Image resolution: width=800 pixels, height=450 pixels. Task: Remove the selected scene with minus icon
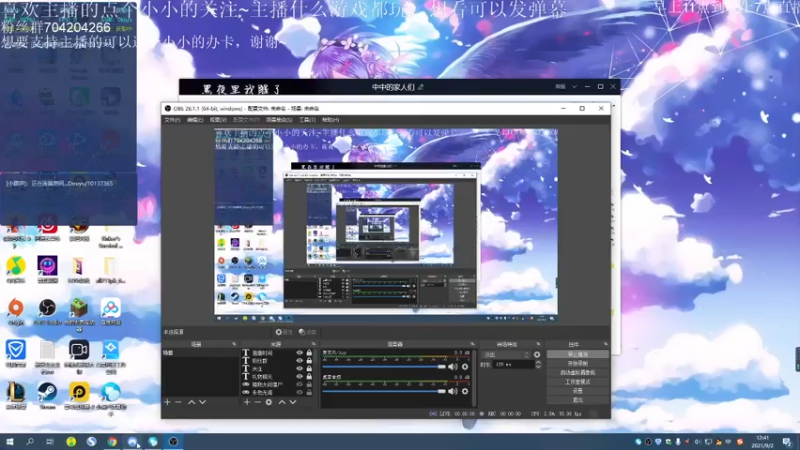coord(178,402)
